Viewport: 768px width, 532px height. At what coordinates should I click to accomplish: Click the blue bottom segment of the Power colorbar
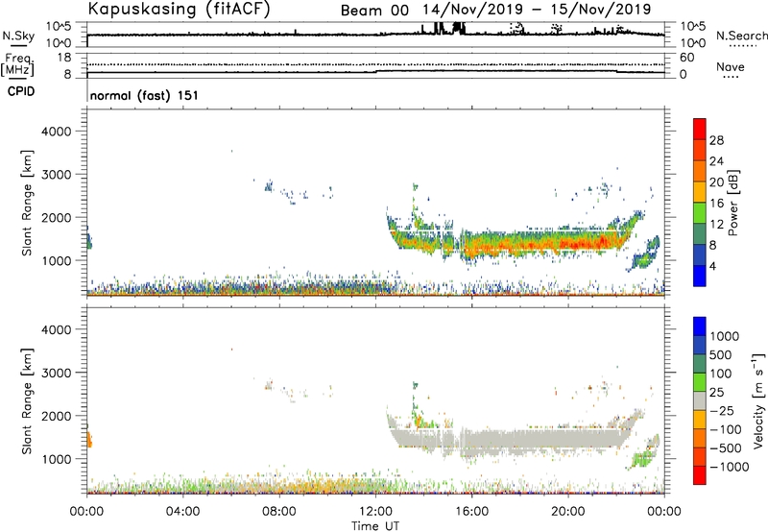[x=700, y=276]
